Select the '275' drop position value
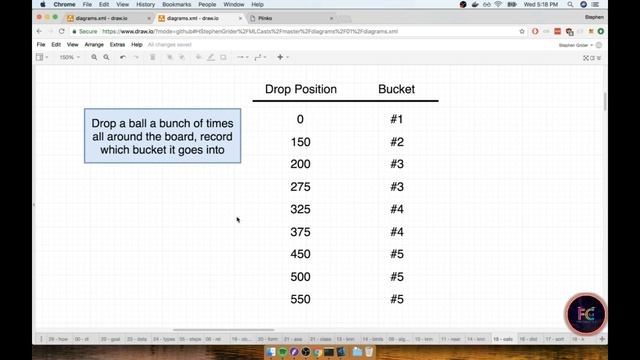 point(300,187)
